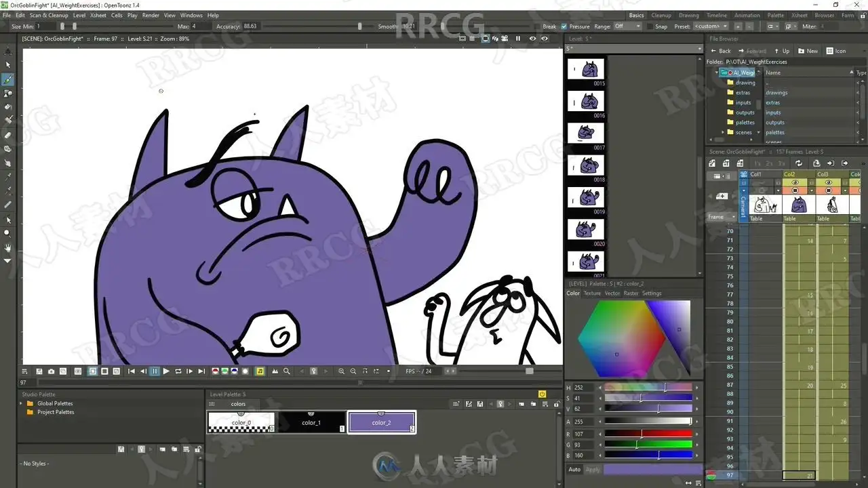Open the Preset dropdown showing custom
This screenshot has height=488, width=868.
(x=712, y=26)
